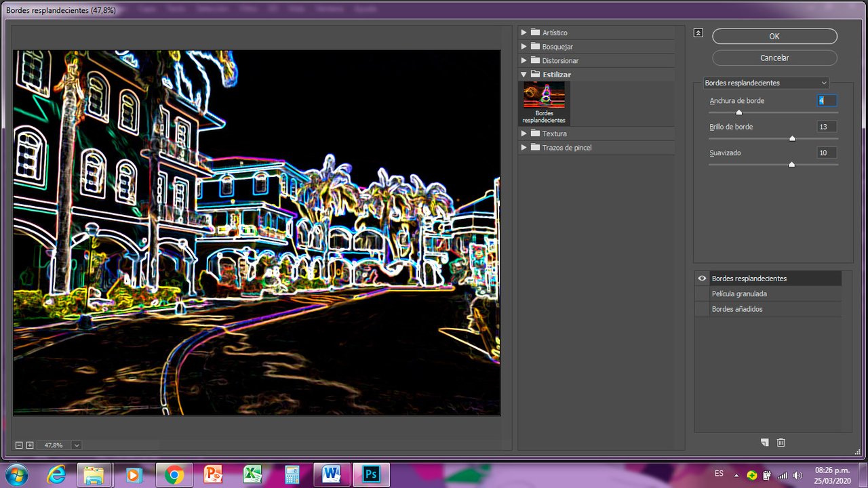Expand the Bosquejar filter folder

pos(524,47)
